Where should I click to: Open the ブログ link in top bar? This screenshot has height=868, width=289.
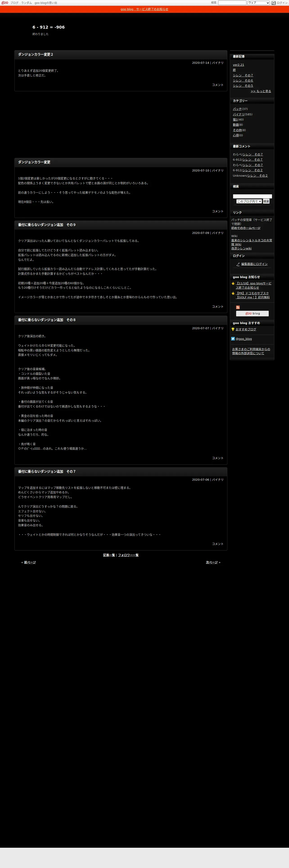14,3
